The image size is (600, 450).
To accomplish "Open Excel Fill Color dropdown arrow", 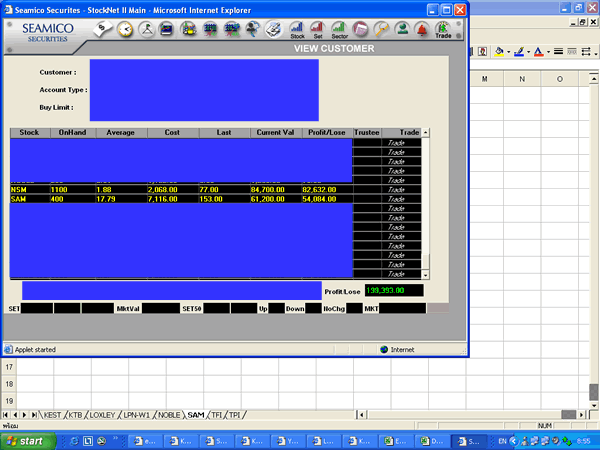I will (509, 52).
